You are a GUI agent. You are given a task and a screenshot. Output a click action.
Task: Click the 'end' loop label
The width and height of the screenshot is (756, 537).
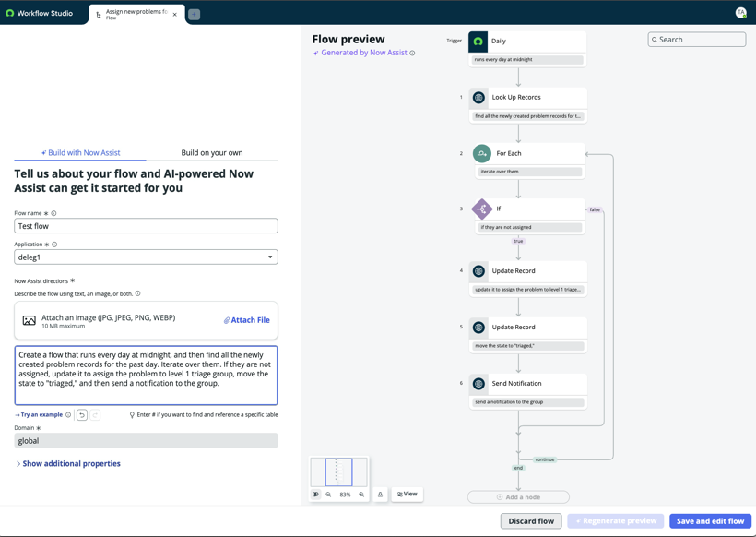(x=518, y=468)
